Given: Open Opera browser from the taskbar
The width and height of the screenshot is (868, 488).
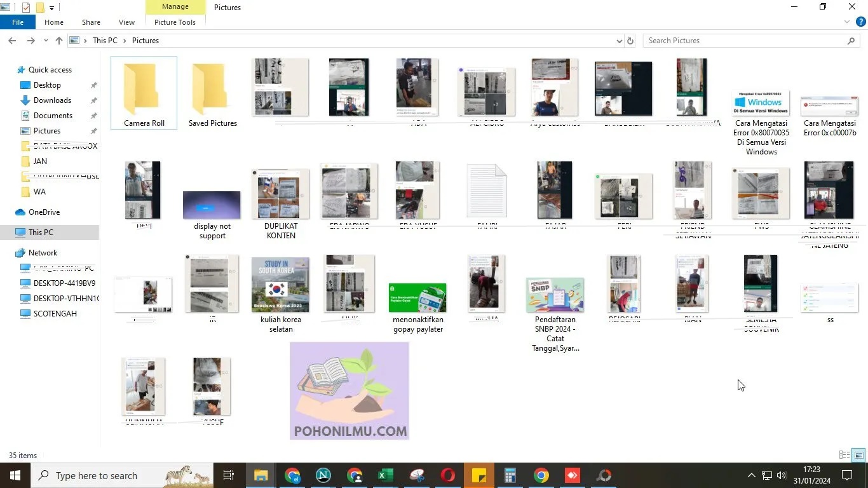Looking at the screenshot, I should [448, 475].
